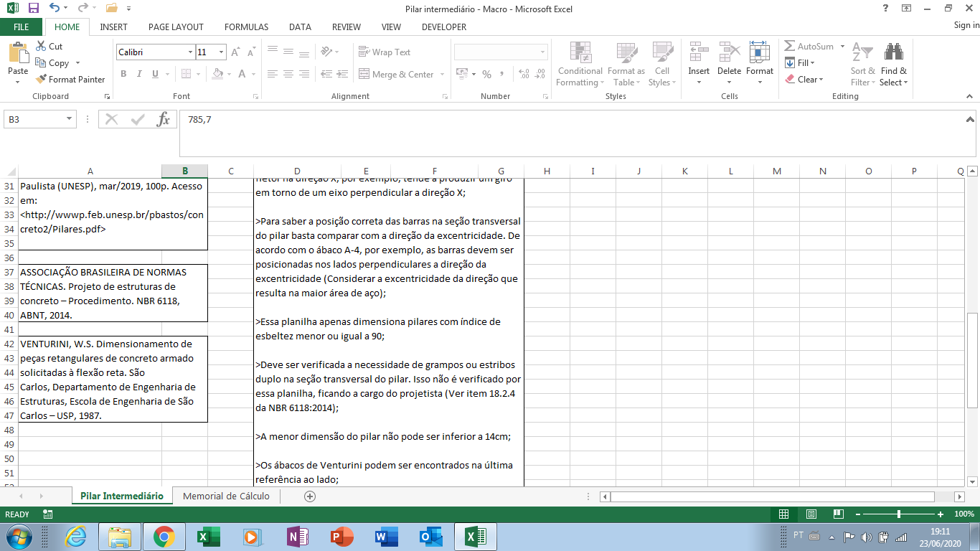Click the Merge & Center button
980x551 pixels.
397,75
